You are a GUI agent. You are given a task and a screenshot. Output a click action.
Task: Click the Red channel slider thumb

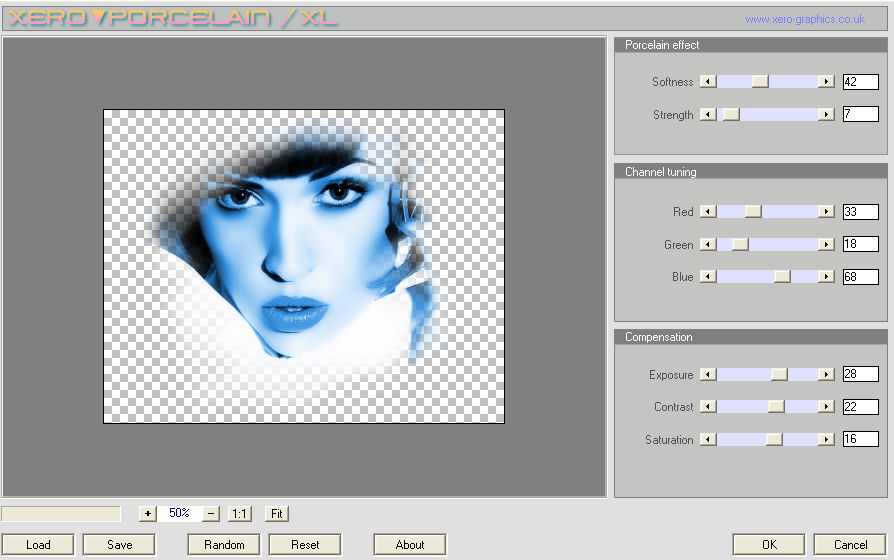coord(753,212)
